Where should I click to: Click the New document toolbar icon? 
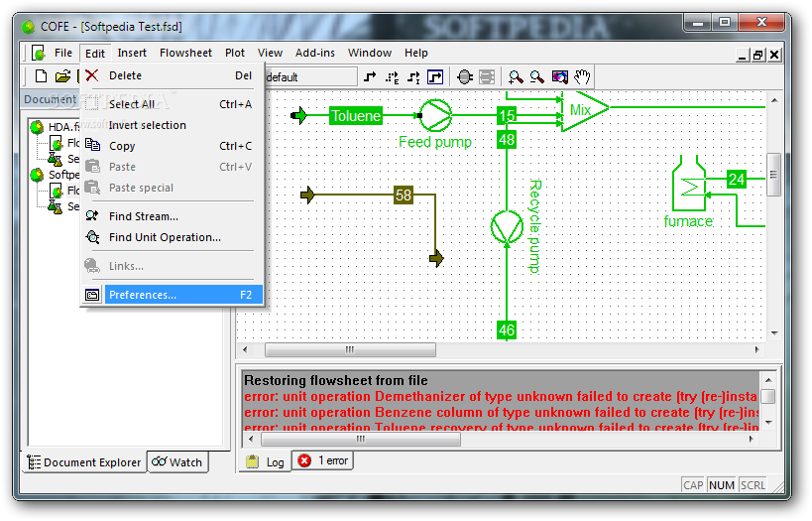pos(41,76)
